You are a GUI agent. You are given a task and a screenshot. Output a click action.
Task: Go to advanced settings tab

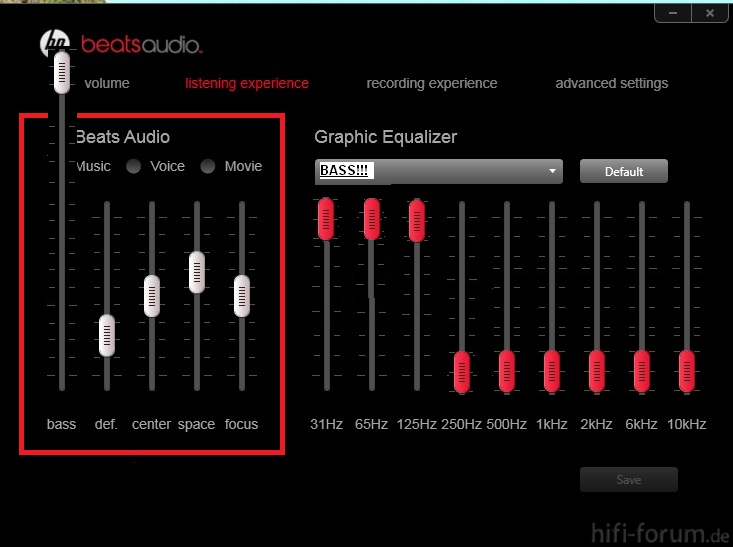coord(611,83)
